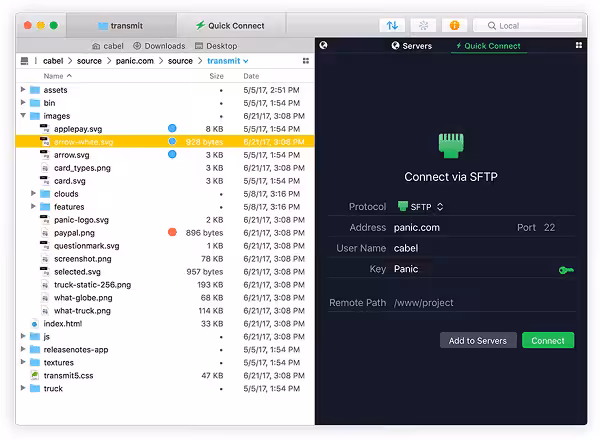Click the local disk icon in path bar
600x440 pixels.
pyautogui.click(x=24, y=61)
